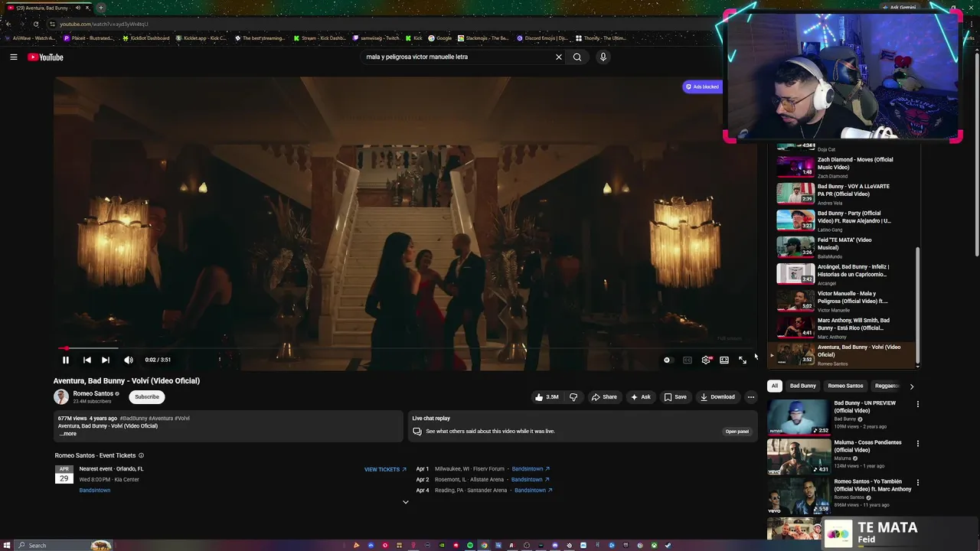The width and height of the screenshot is (980, 551).
Task: Open the samwiseg - Twitch bookmark
Action: (x=375, y=38)
